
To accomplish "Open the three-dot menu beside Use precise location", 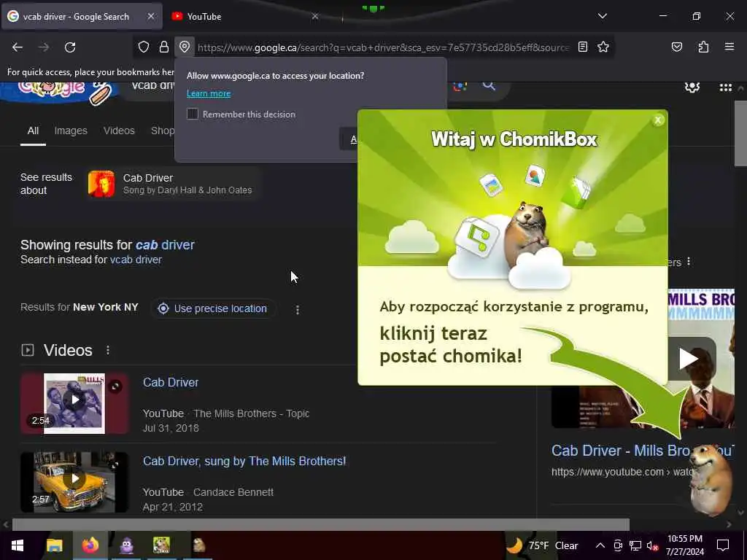I will pyautogui.click(x=298, y=310).
